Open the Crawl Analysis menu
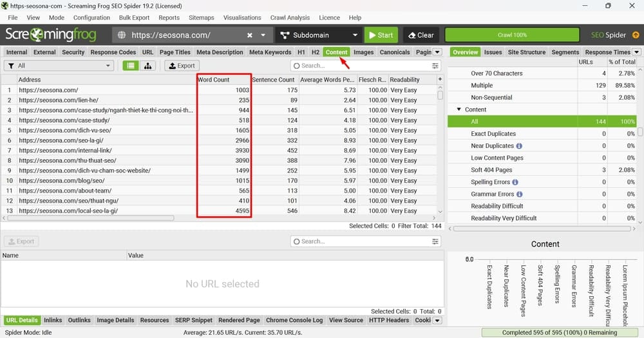The width and height of the screenshot is (644, 338). point(290,17)
